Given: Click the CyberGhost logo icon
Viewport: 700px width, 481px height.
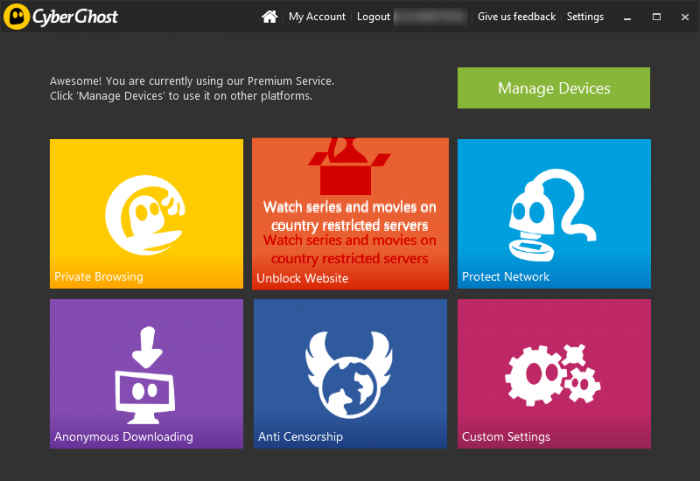Looking at the screenshot, I should click(17, 17).
